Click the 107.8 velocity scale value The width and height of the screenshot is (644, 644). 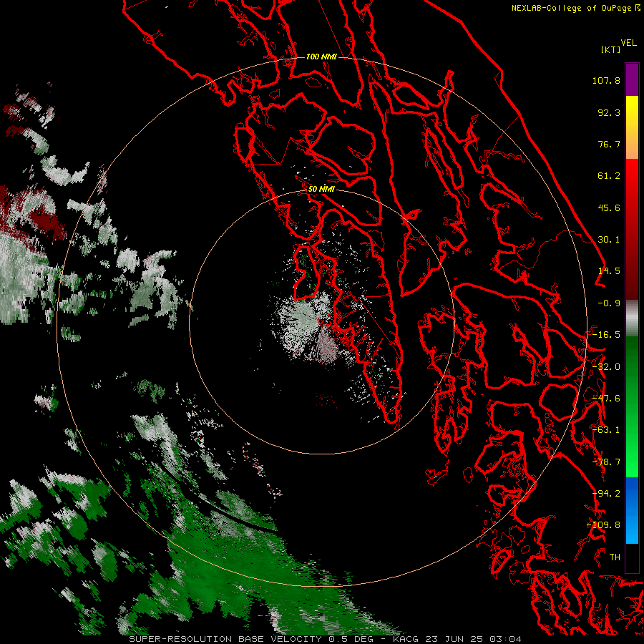[606, 80]
